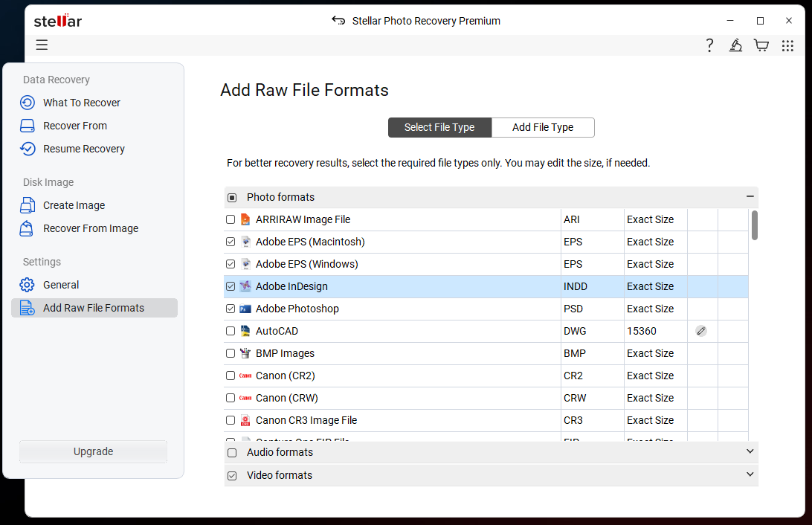The height and width of the screenshot is (525, 812).
Task: Click the Adobe InDesign file icon
Action: [x=245, y=286]
